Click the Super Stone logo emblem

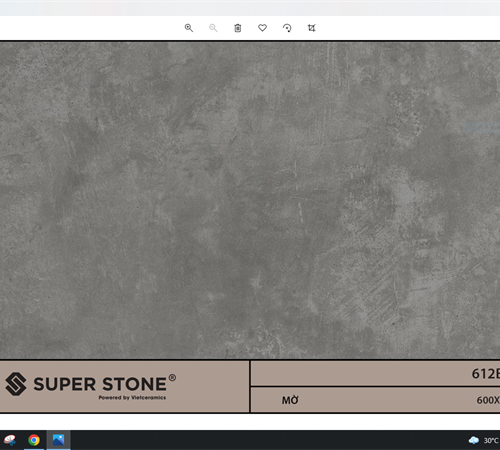tap(16, 384)
